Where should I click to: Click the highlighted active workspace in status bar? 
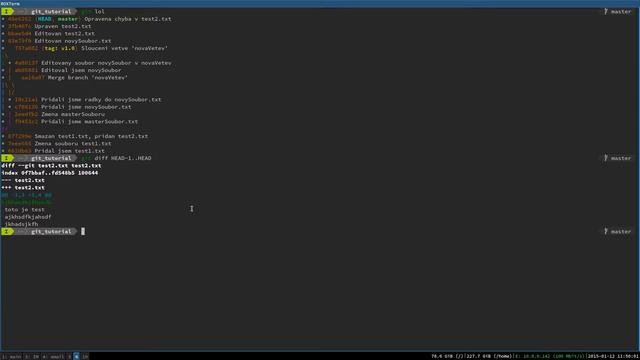click(x=76, y=356)
